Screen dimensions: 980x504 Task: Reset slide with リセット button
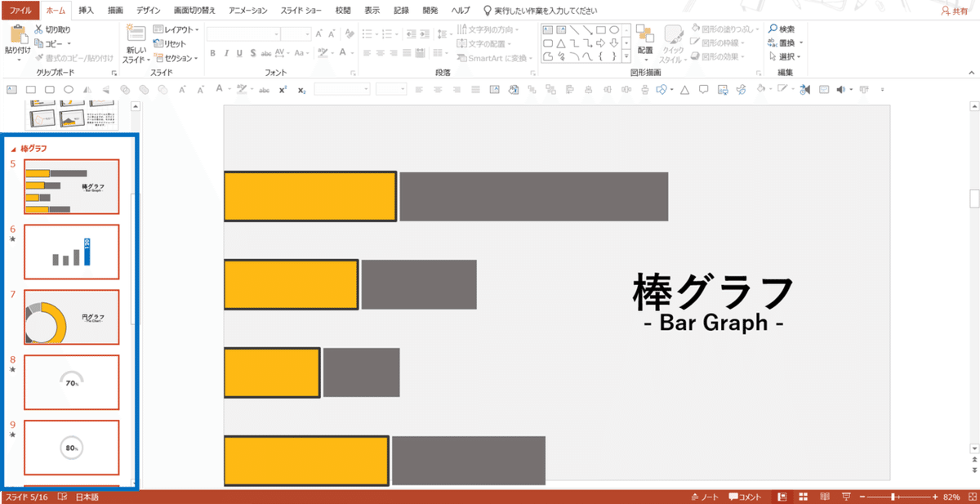click(x=170, y=43)
